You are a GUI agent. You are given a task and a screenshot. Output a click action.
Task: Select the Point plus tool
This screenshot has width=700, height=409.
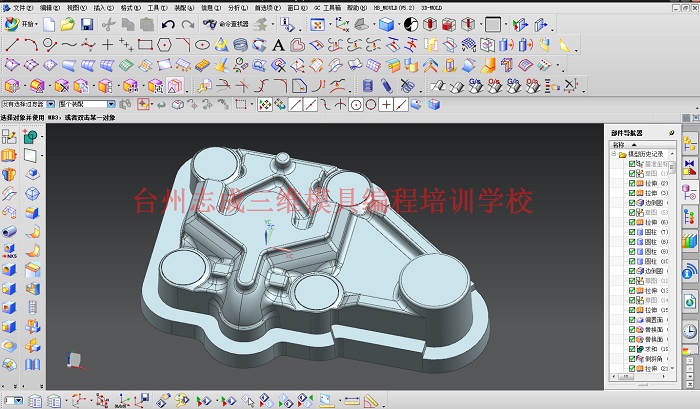pyautogui.click(x=107, y=45)
